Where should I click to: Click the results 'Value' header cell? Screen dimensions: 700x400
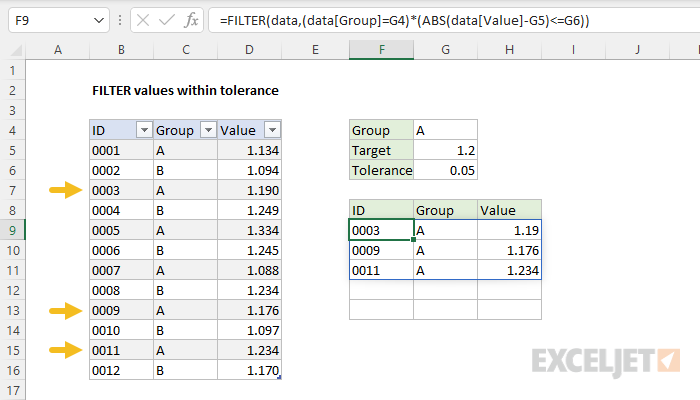tap(509, 210)
